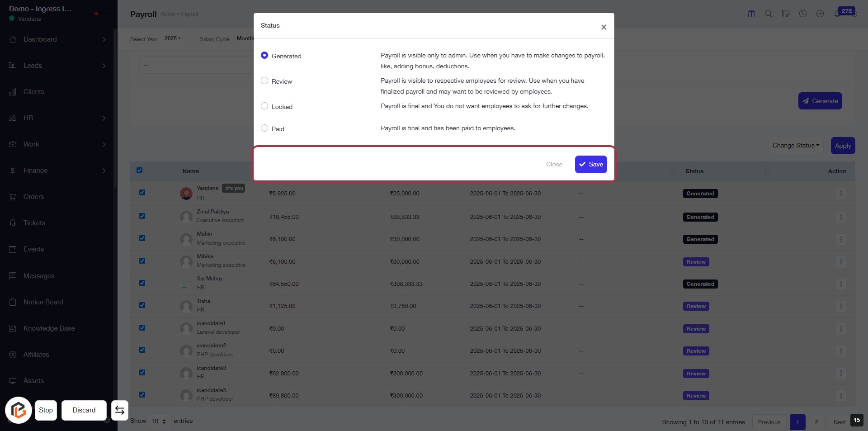Choose the Locked status option

[264, 106]
